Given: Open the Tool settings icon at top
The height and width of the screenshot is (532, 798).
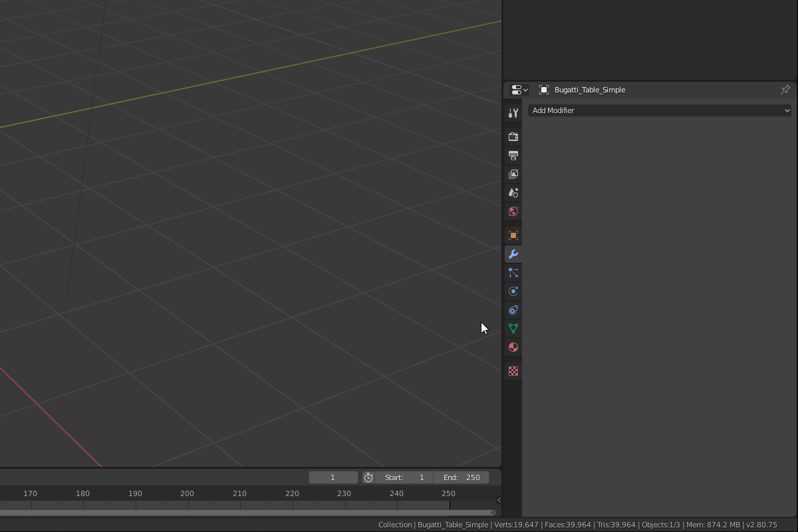Looking at the screenshot, I should [513, 112].
